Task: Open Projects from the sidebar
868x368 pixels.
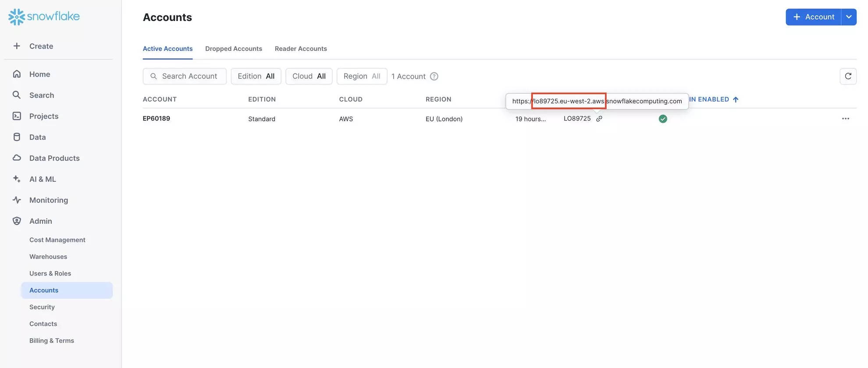Action: (x=44, y=116)
